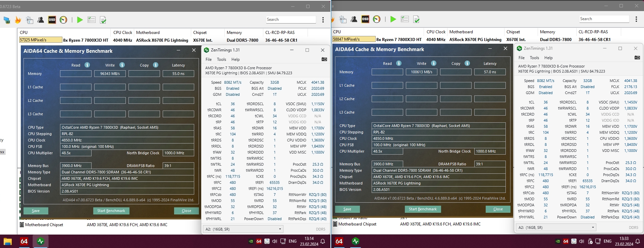Image resolution: width=644 pixels, height=248 pixels.
Task: Click the document checkmark icon in right AIDA64 toolbar
Action: [x=416, y=19]
